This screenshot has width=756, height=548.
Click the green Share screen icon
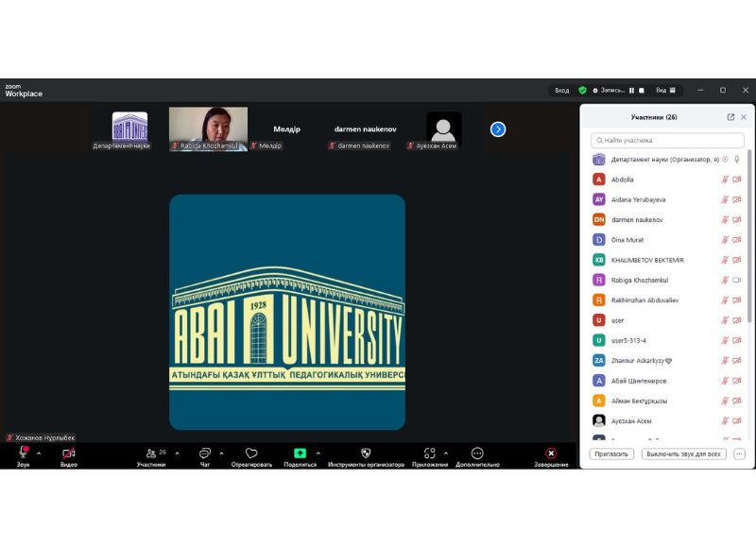[300, 454]
